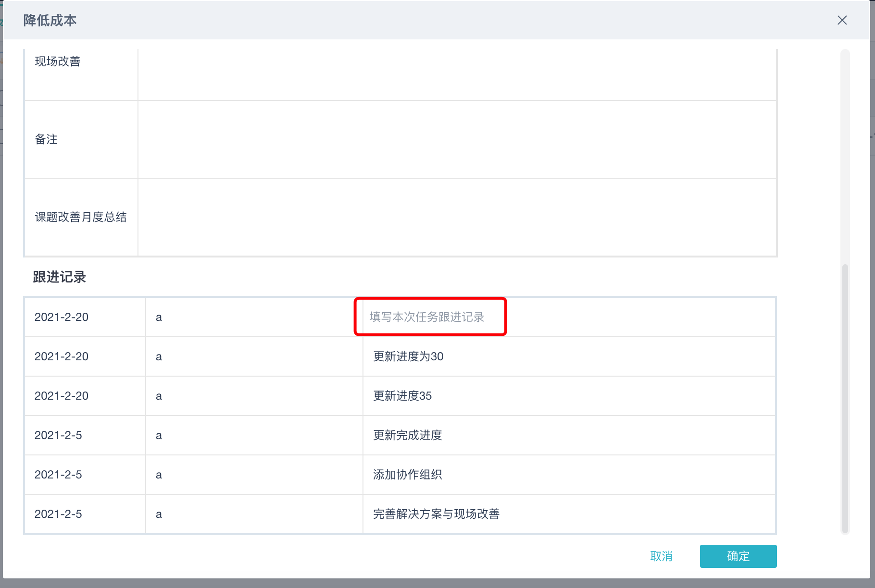The height and width of the screenshot is (588, 875).
Task: Click user "a" in the 完善解决方案与现场改善 row
Action: [159, 514]
